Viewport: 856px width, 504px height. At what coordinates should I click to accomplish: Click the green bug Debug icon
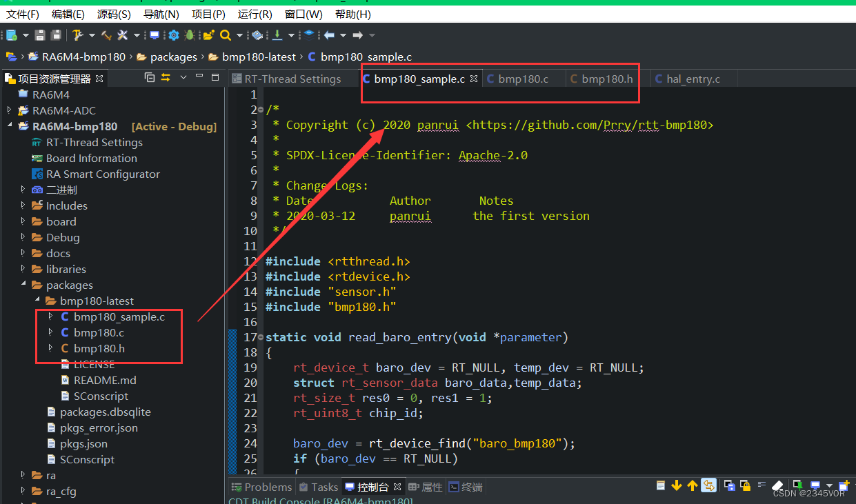tap(189, 35)
